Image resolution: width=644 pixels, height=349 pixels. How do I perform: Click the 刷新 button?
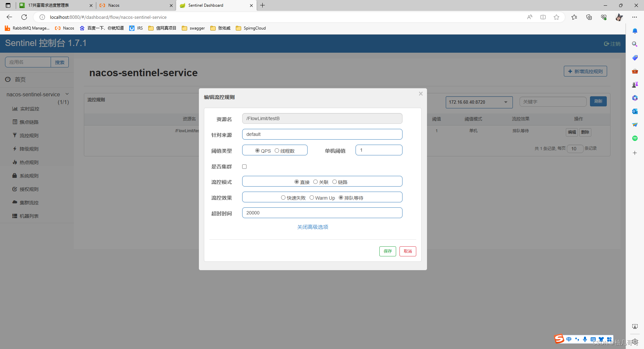tap(598, 101)
